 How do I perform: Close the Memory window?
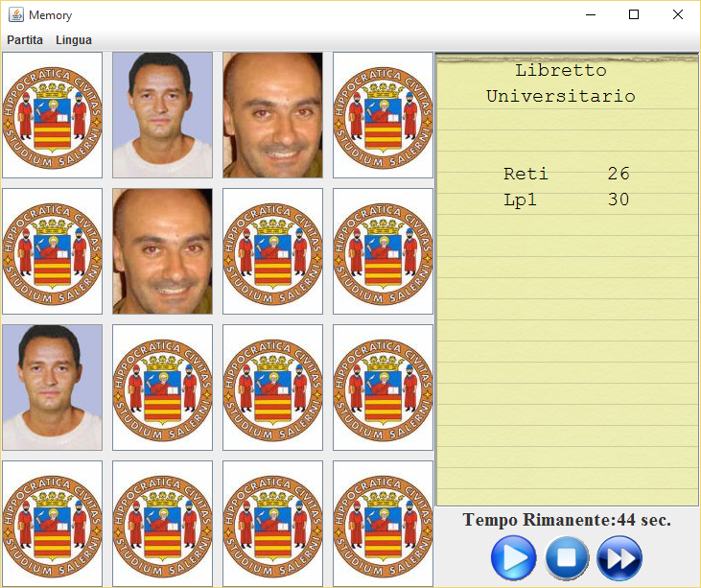pos(677,14)
